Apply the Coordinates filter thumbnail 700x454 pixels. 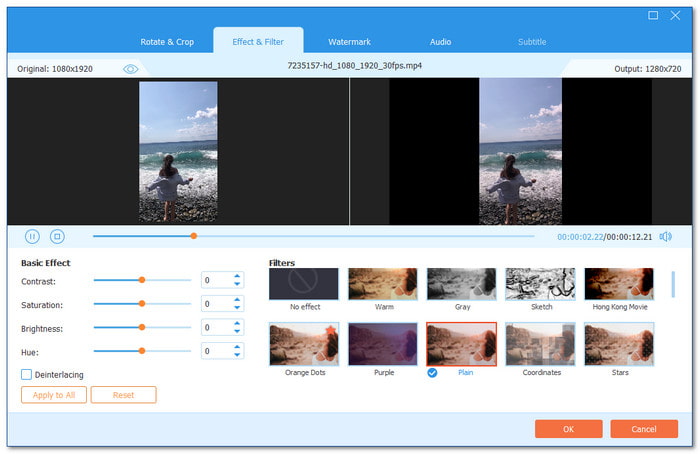point(540,344)
